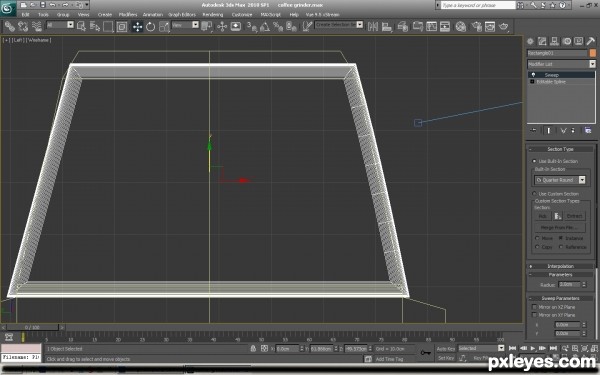Expand the Interpolation rollout

tap(560, 266)
